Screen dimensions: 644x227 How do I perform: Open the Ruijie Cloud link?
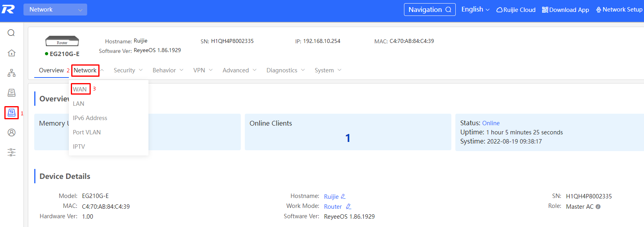pyautogui.click(x=516, y=10)
